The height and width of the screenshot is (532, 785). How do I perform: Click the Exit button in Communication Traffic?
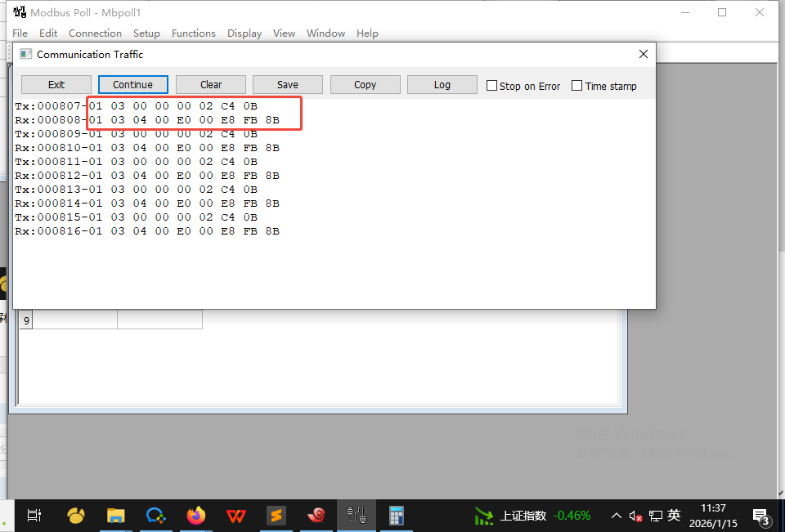coord(56,84)
